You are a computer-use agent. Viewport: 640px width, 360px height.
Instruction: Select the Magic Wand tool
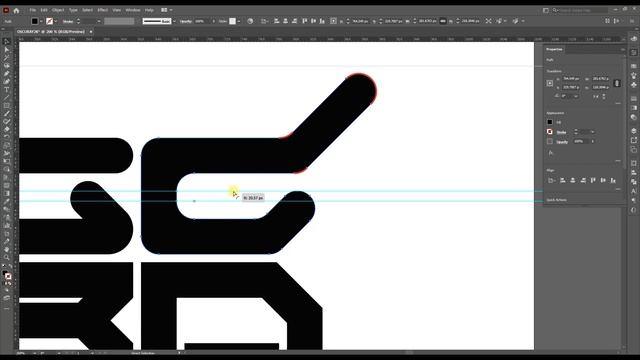coord(7,58)
